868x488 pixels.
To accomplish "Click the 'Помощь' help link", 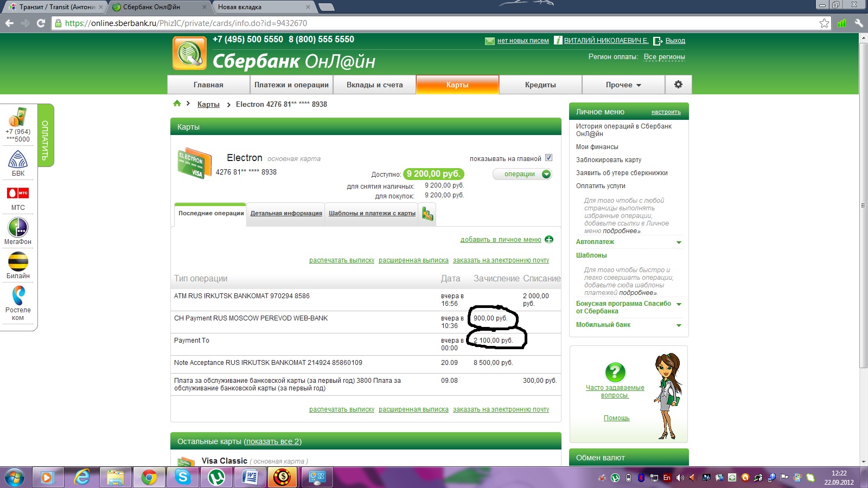I will tap(617, 418).
